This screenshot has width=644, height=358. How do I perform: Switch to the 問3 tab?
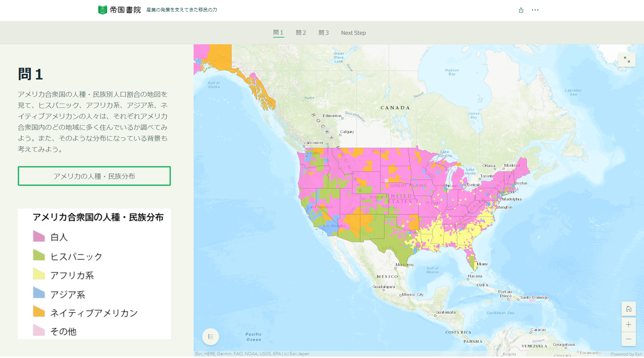click(x=323, y=33)
